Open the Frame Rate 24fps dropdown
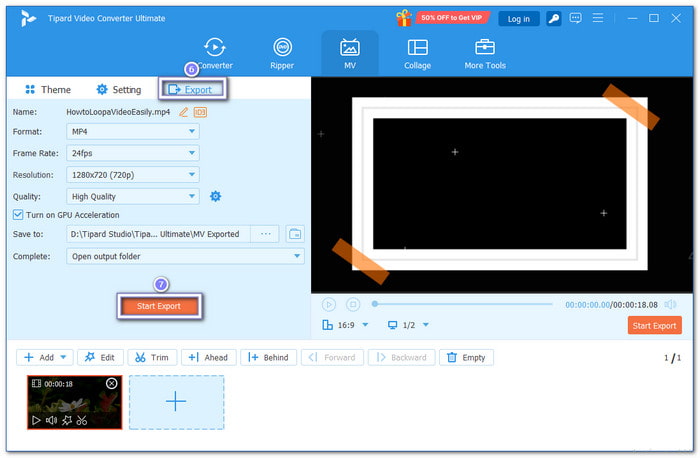 [133, 153]
